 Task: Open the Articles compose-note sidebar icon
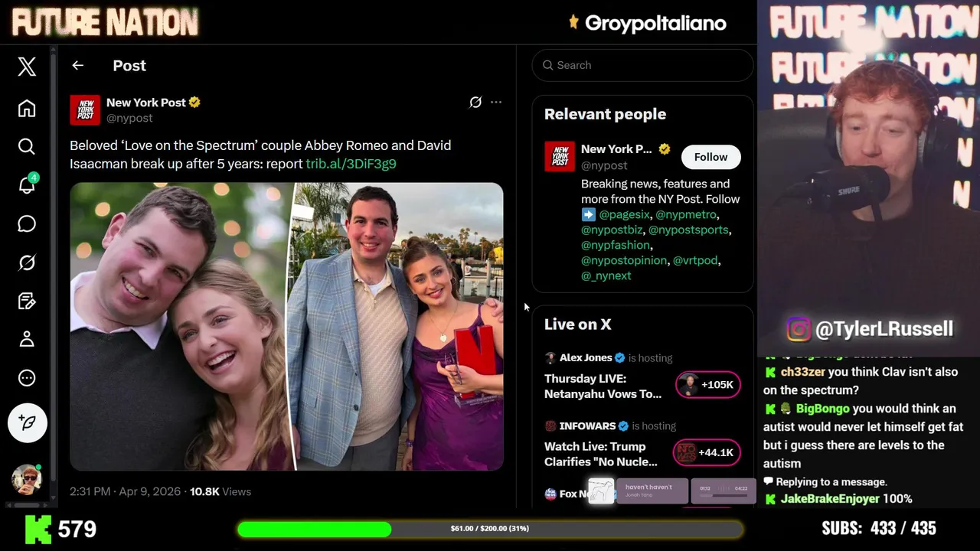[x=27, y=301]
